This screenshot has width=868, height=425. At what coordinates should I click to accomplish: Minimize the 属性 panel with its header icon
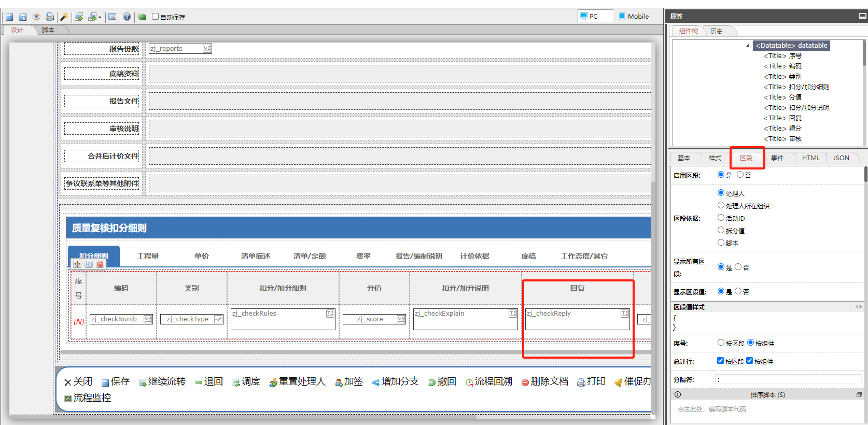coord(863,16)
